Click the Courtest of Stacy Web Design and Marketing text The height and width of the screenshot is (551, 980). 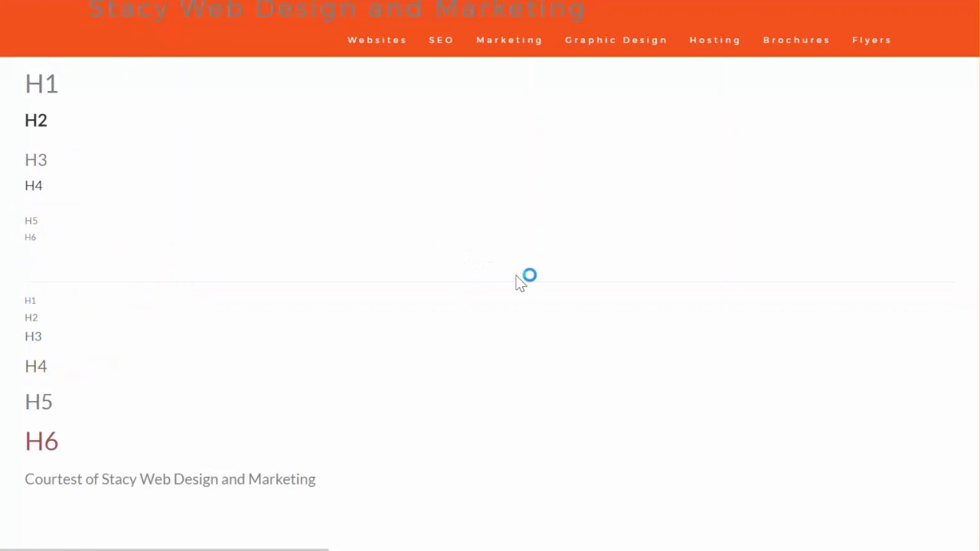[170, 479]
